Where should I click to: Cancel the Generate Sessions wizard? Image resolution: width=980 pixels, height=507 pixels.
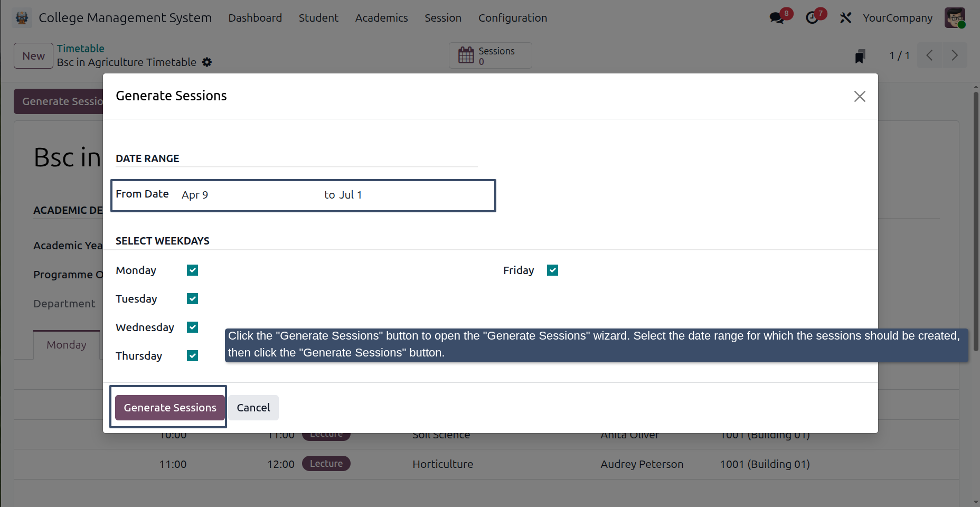pyautogui.click(x=253, y=408)
